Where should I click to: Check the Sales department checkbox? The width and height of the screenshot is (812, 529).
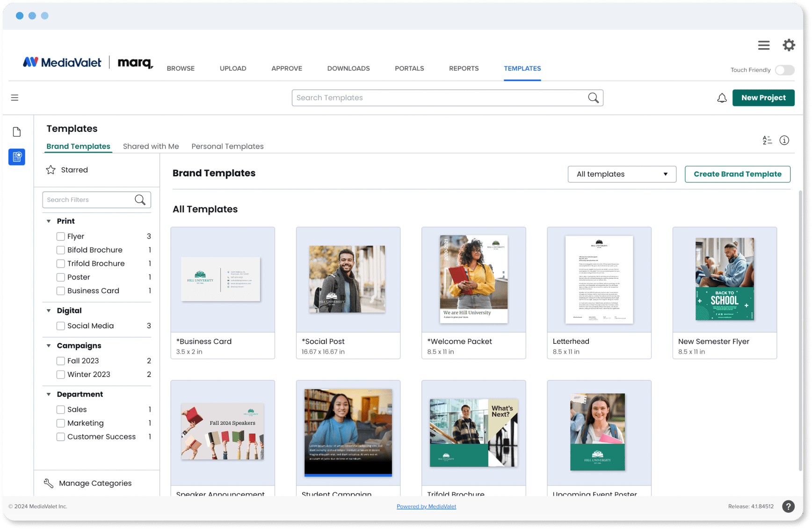pos(61,409)
